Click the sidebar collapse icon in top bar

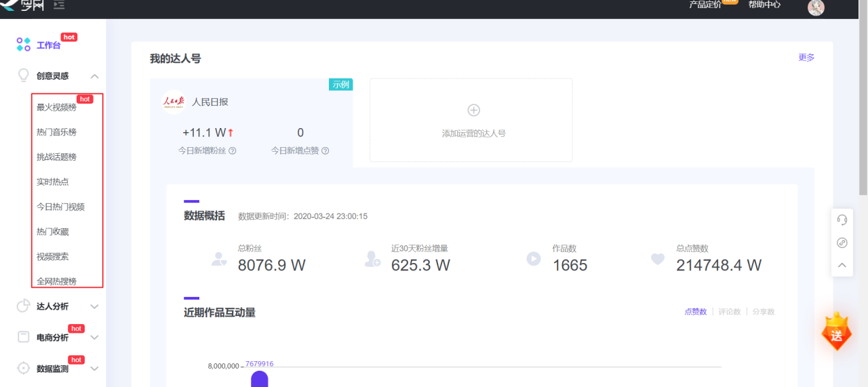59,5
